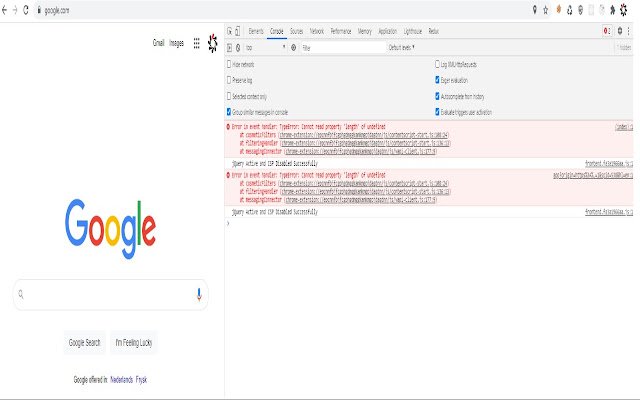Open the Default levels dropdown
The width and height of the screenshot is (640, 400).
(402, 47)
